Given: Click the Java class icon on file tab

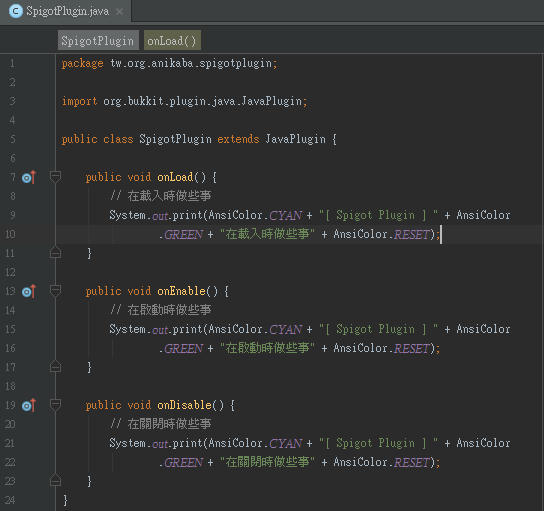Looking at the screenshot, I should coord(16,11).
